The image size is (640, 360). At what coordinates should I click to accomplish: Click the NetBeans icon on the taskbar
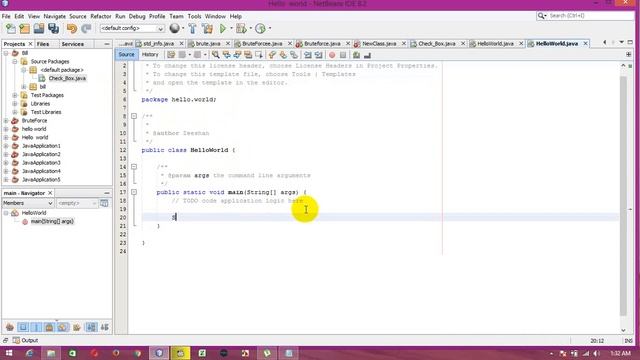[x=159, y=353]
